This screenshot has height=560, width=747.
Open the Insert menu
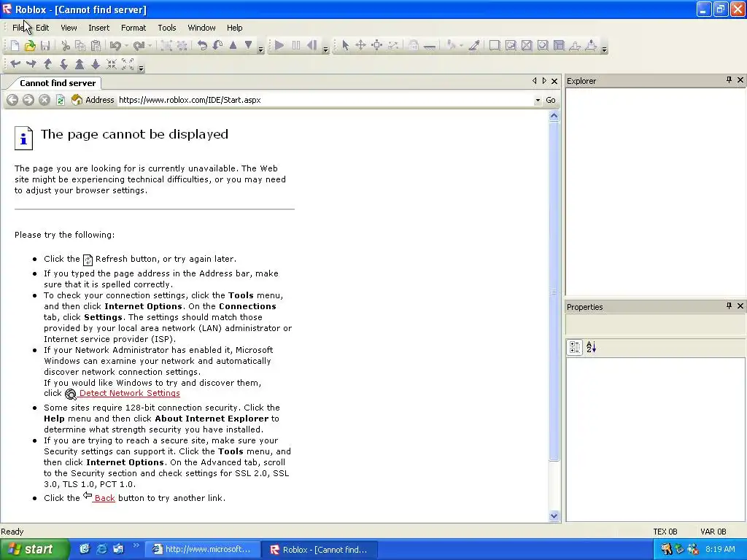pos(98,28)
